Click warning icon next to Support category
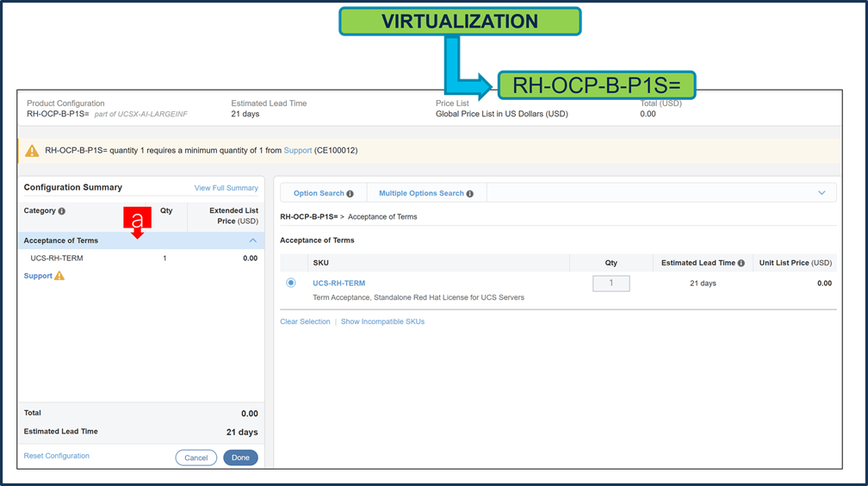868x486 pixels. 59,276
